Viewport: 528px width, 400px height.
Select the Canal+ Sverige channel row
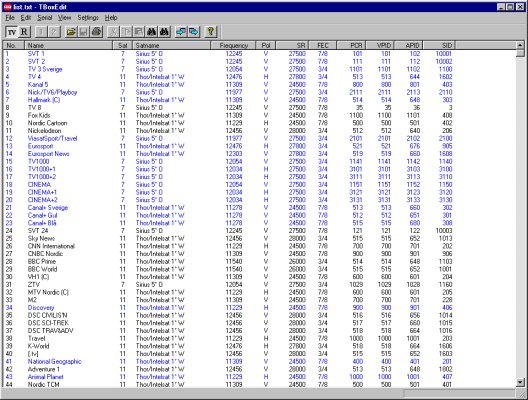click(x=229, y=208)
